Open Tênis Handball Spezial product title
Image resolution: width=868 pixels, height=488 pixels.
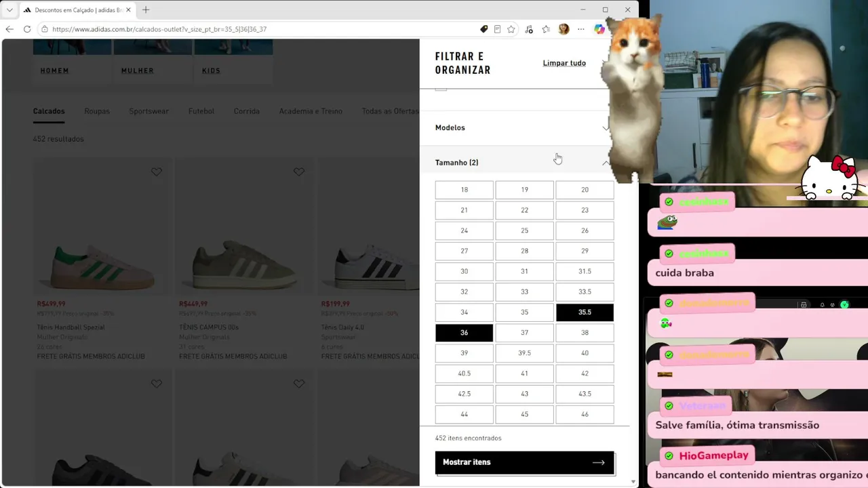coord(71,327)
